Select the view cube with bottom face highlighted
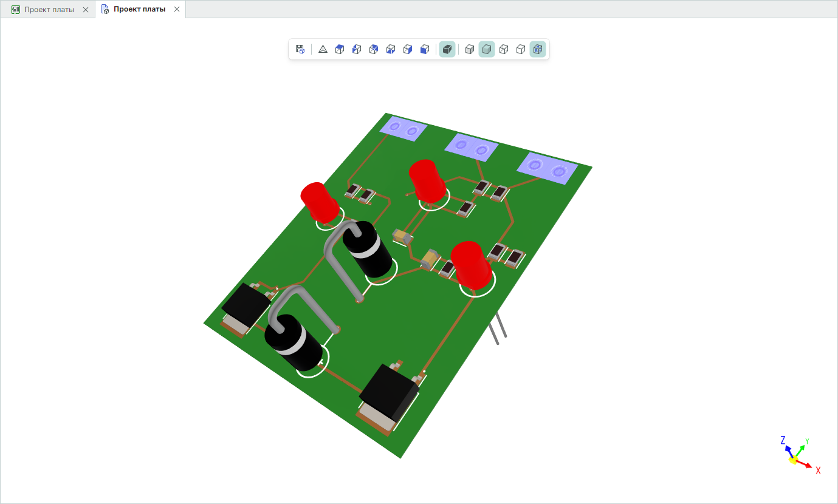 pos(391,49)
